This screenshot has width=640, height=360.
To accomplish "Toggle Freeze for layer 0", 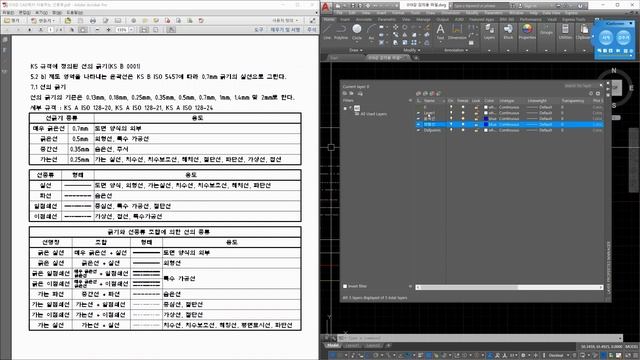I will 463,107.
